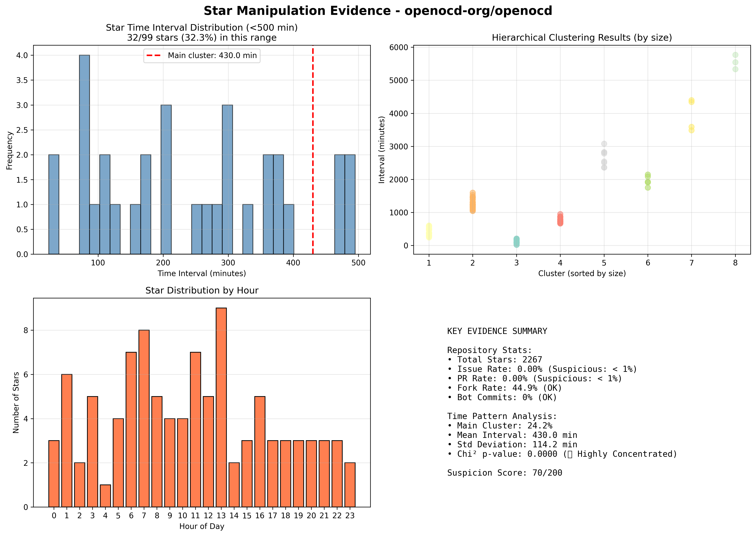Image resolution: width=756 pixels, height=536 pixels.
Task: Click the "Number of Stars" y-axis label
Action: [16, 403]
